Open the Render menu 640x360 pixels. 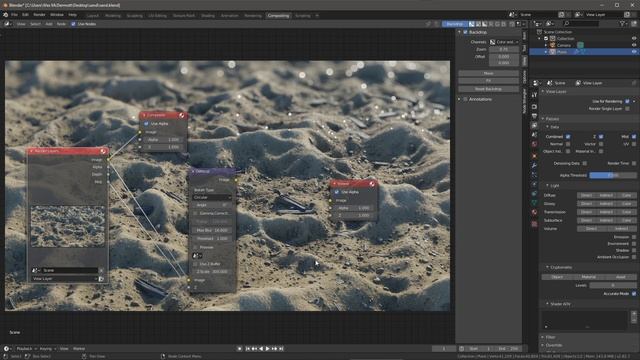coord(39,15)
